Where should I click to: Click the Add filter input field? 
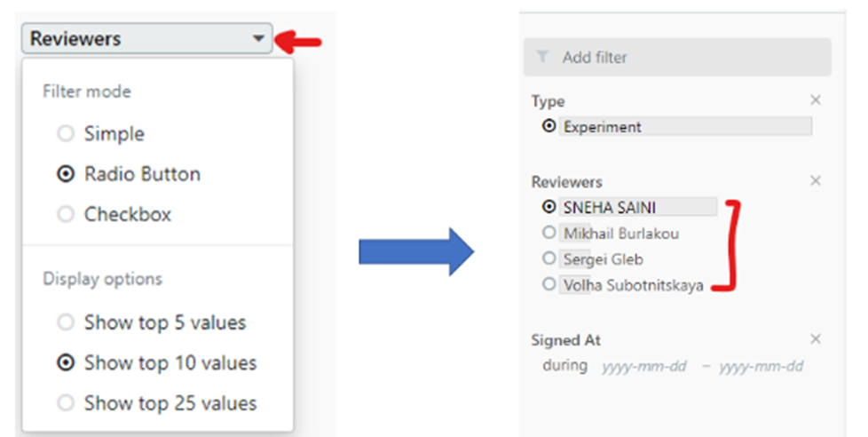677,57
